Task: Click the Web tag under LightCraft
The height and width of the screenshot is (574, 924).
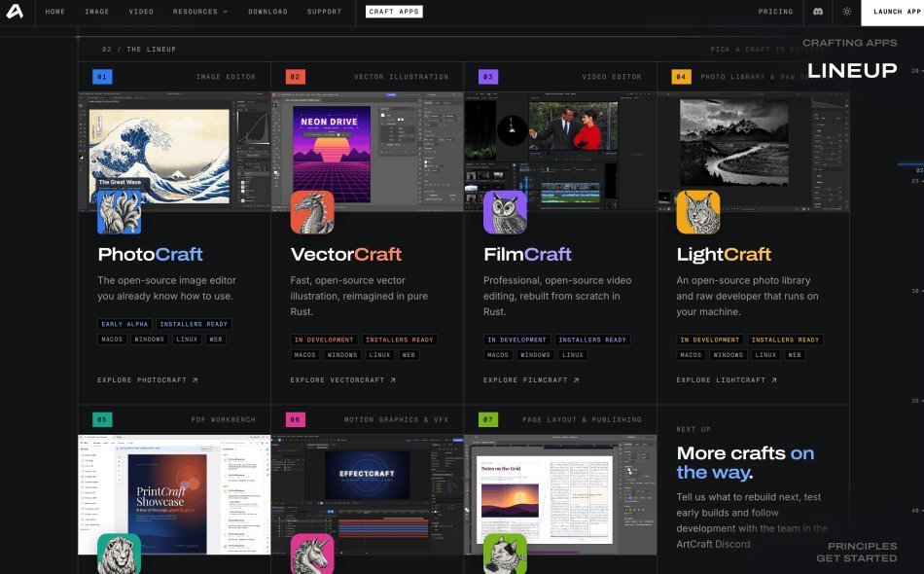Action: click(795, 355)
